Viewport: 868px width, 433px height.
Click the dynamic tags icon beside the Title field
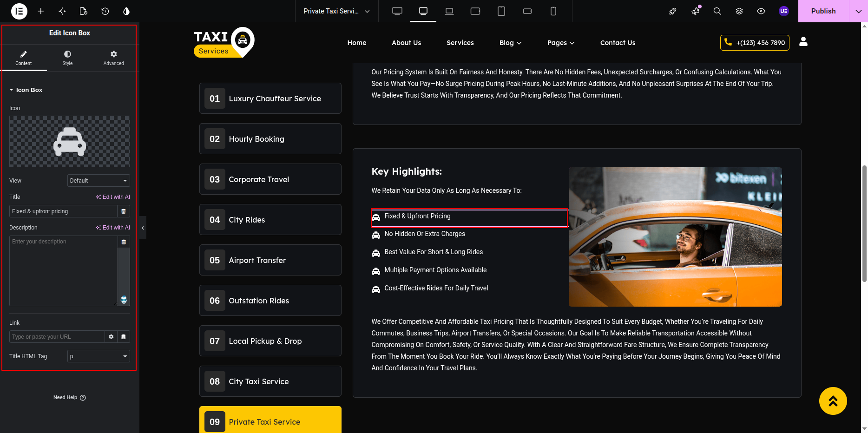click(x=124, y=211)
